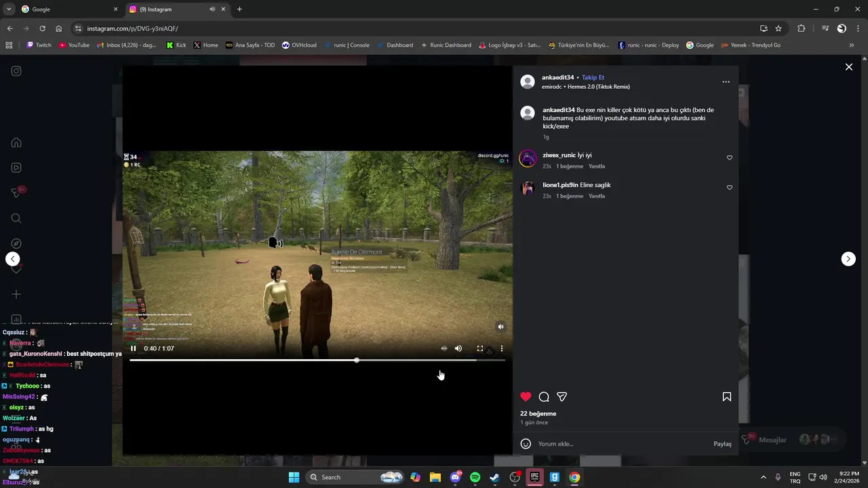
Task: Open video player's more options menu
Action: [x=502, y=348]
